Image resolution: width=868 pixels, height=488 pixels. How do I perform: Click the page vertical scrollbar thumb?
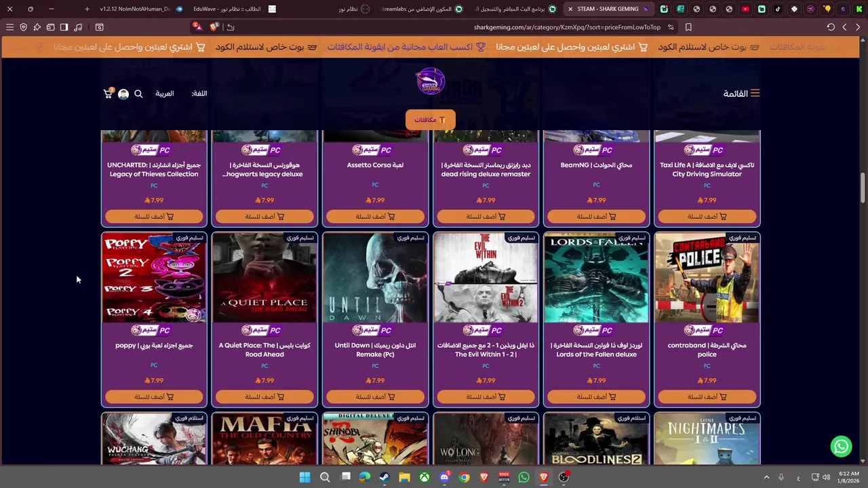pos(863,188)
